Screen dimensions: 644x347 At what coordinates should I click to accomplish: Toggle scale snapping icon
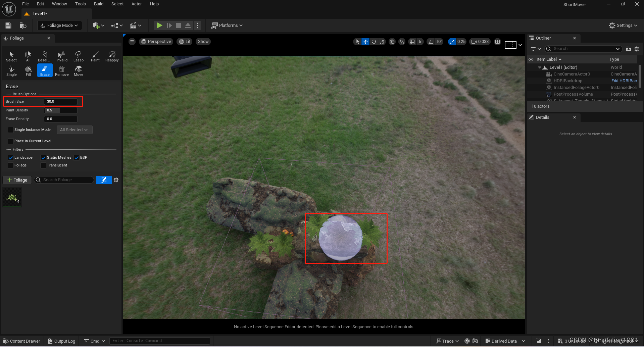coord(452,42)
